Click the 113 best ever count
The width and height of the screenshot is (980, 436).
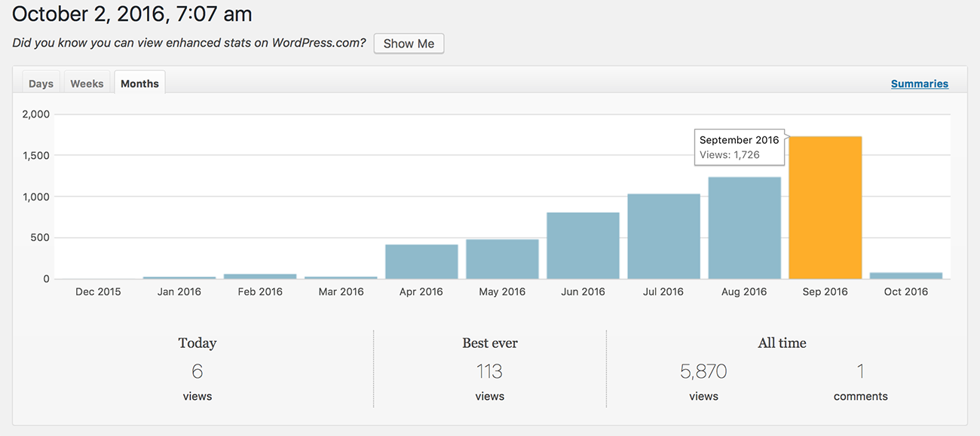(490, 371)
